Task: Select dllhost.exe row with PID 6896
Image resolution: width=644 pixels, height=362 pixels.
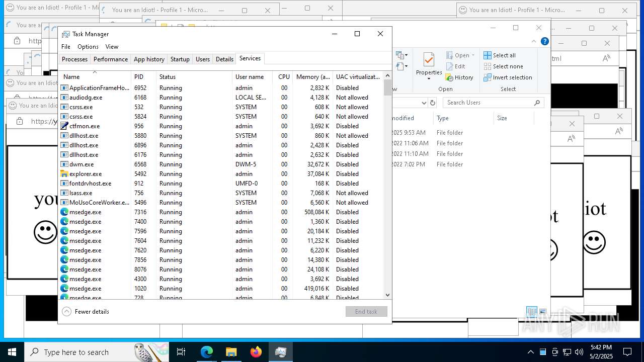Action: (x=221, y=145)
